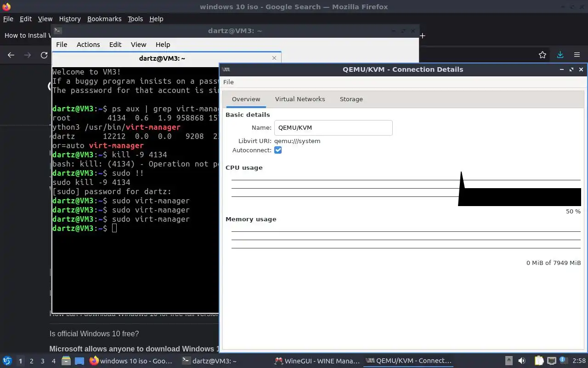Click 'Is official Windows 10 free?' question

(x=94, y=333)
